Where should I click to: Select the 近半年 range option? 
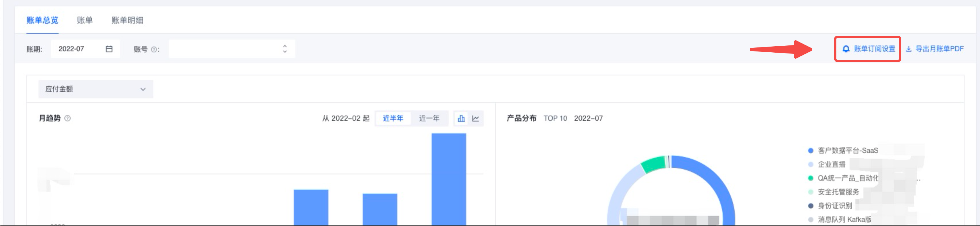coord(393,118)
